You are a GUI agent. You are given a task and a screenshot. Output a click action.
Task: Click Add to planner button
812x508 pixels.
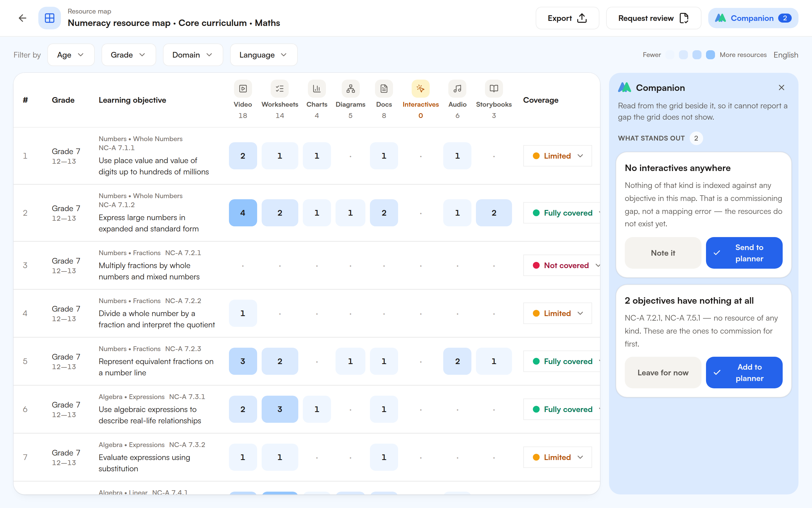(x=744, y=372)
